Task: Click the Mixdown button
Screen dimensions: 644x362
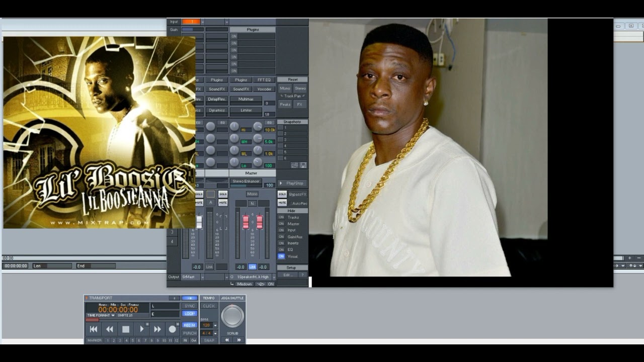Action: tap(245, 284)
